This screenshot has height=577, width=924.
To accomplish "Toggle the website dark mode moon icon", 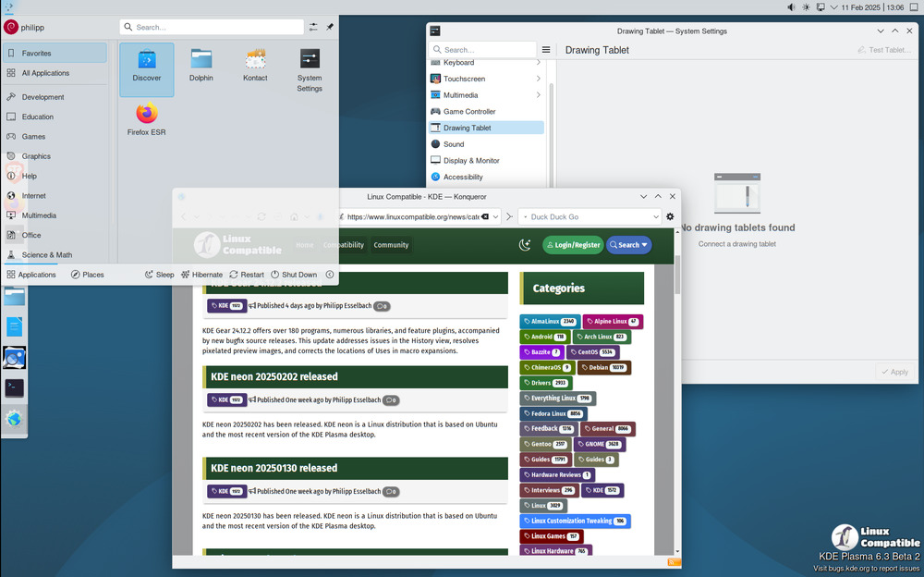I will click(525, 245).
